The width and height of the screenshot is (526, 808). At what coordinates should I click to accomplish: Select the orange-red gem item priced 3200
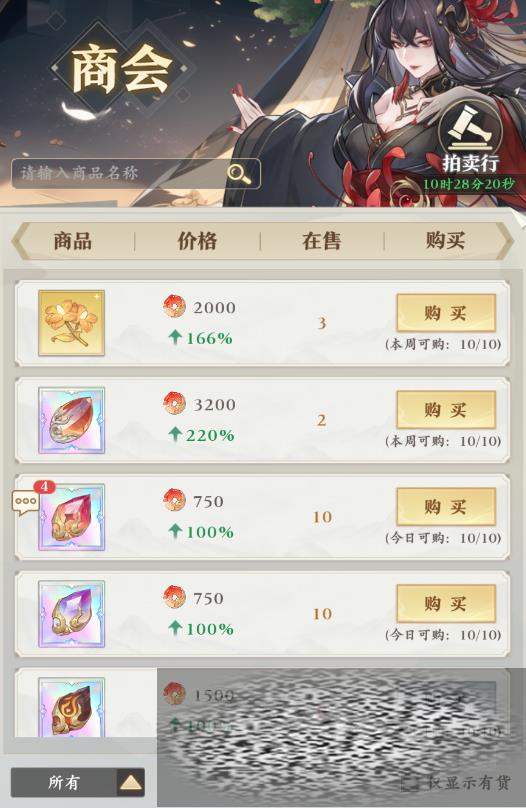pos(72,420)
